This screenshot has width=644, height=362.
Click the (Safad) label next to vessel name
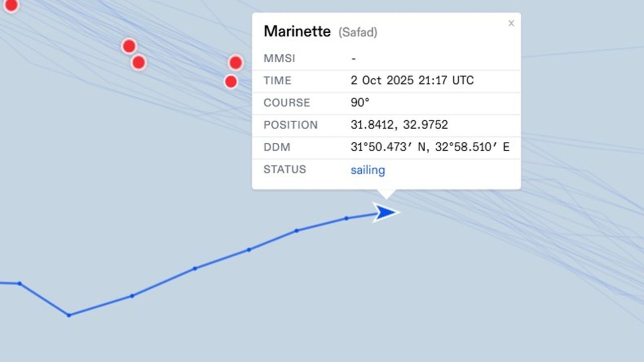point(358,33)
